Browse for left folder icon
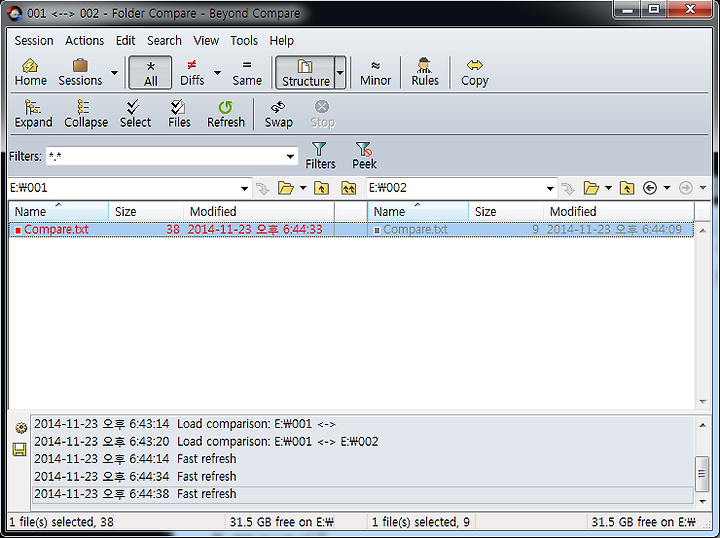Screen dimensions: 720x538 click(x=286, y=188)
